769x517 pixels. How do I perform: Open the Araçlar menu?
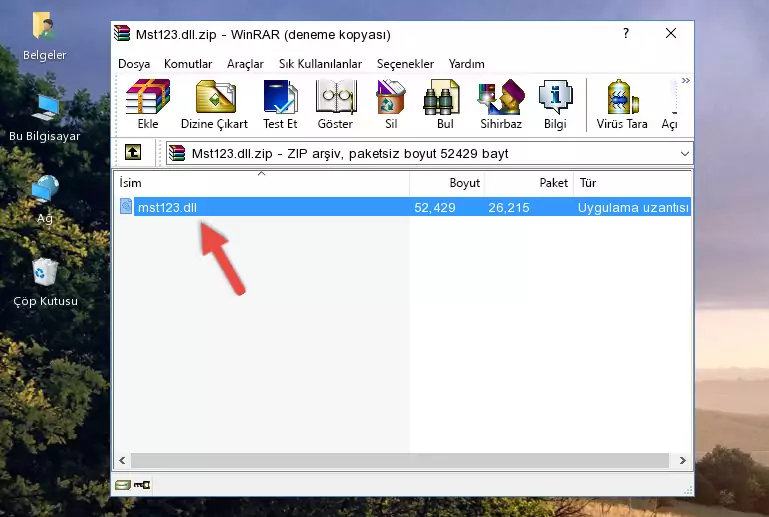tap(245, 64)
